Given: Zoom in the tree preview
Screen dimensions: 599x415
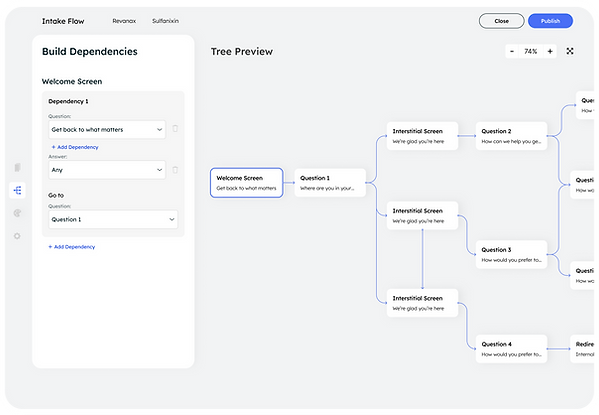Looking at the screenshot, I should click(x=550, y=51).
